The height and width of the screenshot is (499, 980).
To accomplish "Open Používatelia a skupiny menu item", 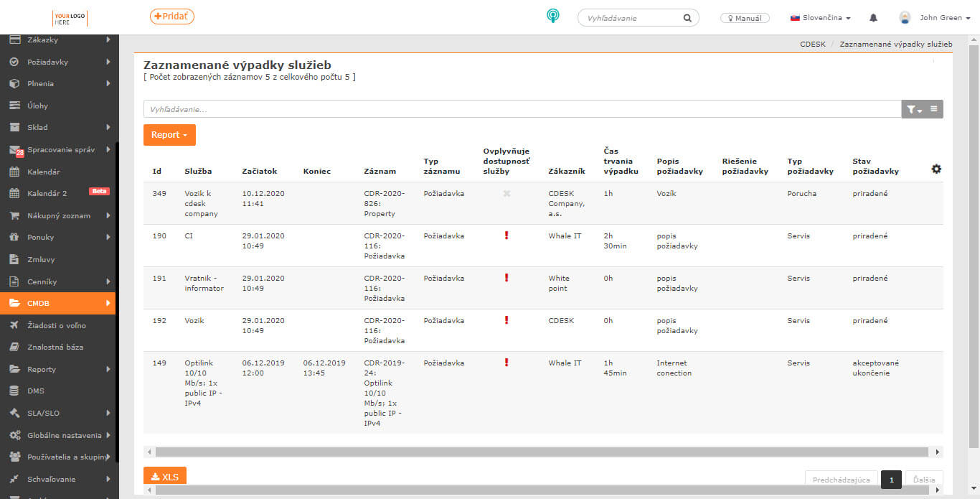I will [x=66, y=457].
